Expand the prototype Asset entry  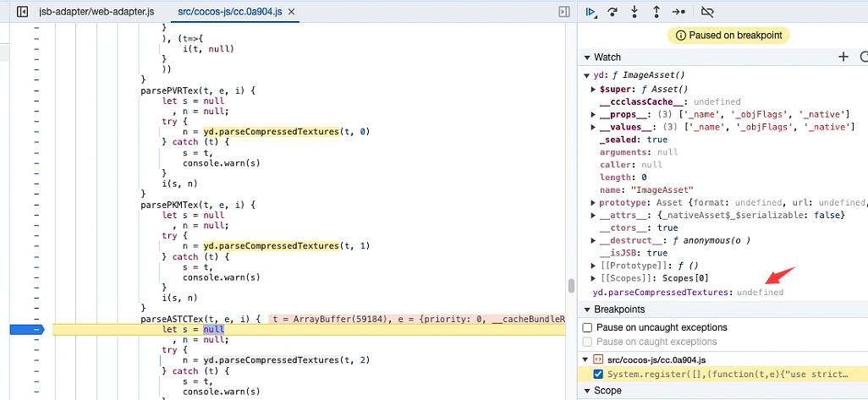point(594,203)
